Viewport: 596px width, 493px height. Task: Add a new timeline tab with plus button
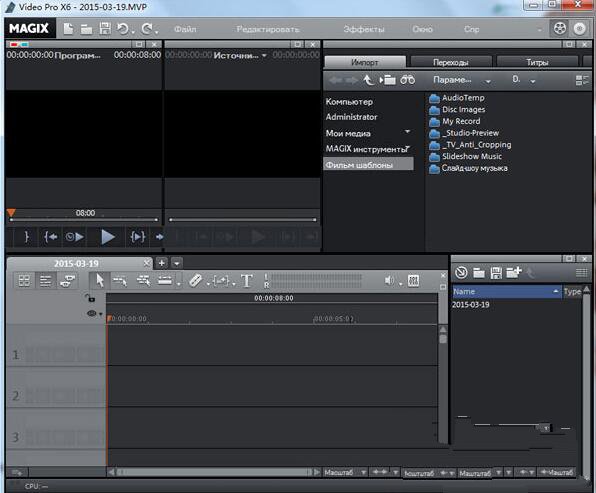click(162, 263)
